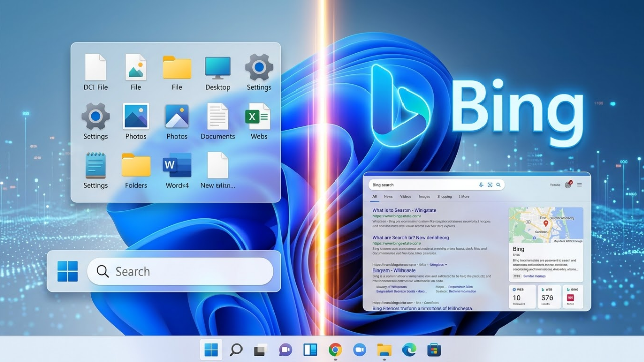Open the notepad icon labeled Settings
This screenshot has width=644, height=362.
pos(95,165)
